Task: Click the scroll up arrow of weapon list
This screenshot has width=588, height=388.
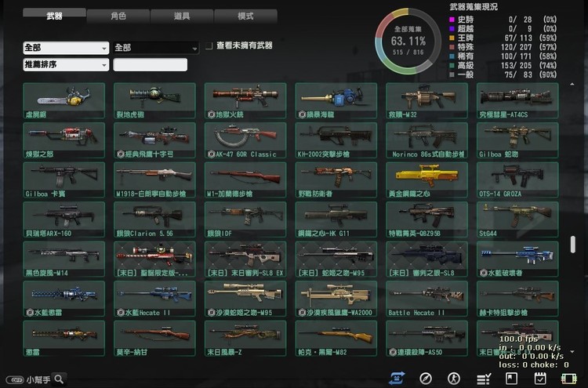Action: (x=572, y=85)
